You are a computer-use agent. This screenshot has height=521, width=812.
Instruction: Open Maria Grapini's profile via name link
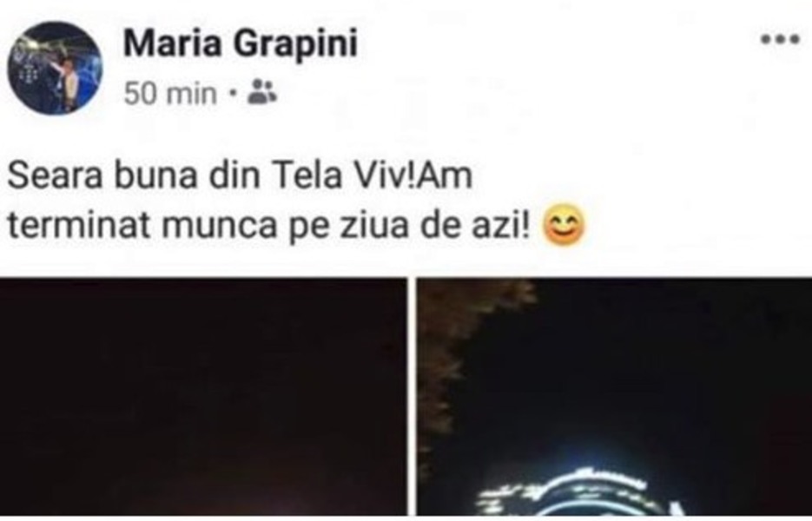click(x=241, y=43)
